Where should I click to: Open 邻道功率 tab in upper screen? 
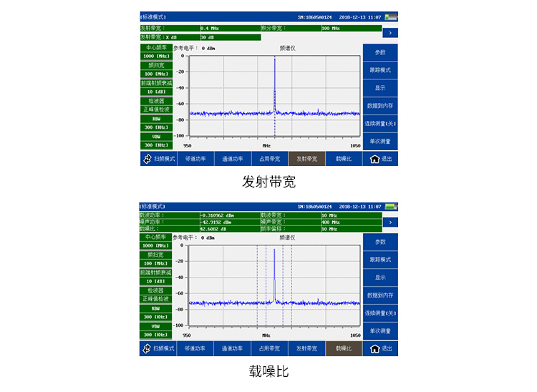(x=195, y=159)
